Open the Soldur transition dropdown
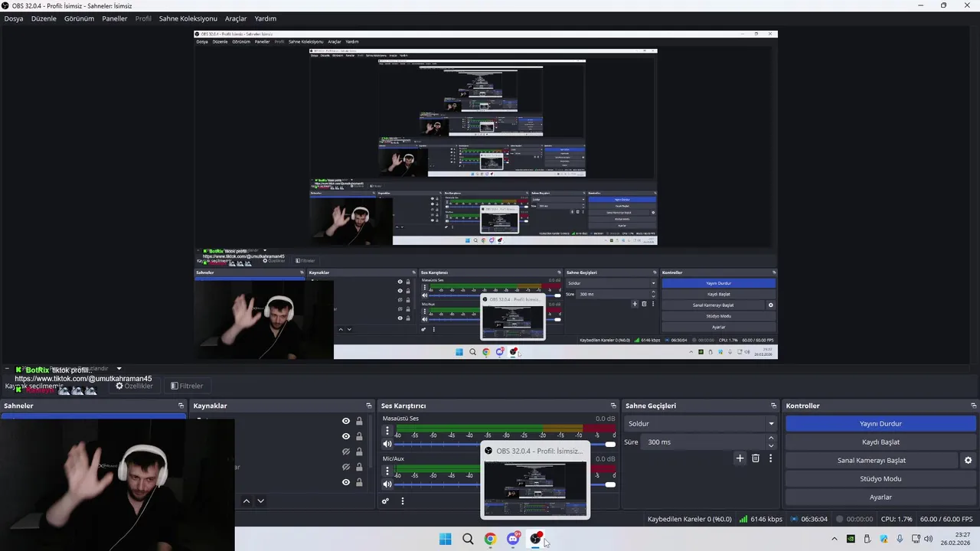The width and height of the screenshot is (980, 551). coord(700,423)
